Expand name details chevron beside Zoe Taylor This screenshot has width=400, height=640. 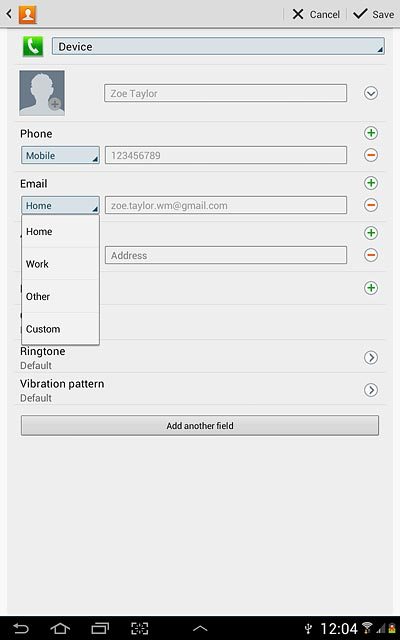click(371, 93)
